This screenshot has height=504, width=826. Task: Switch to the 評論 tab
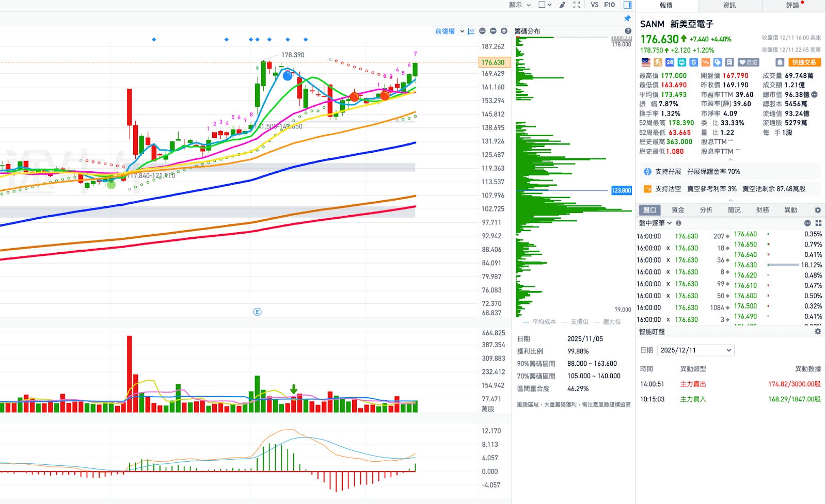coord(793,5)
